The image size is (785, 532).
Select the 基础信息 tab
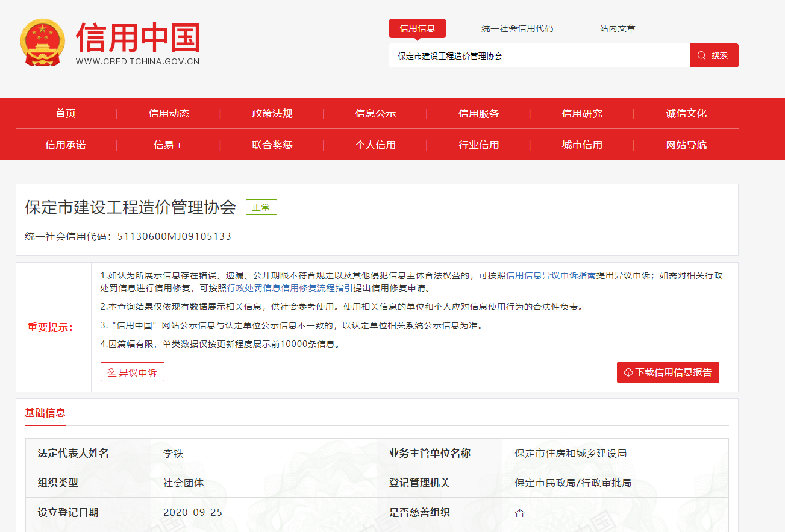click(45, 413)
